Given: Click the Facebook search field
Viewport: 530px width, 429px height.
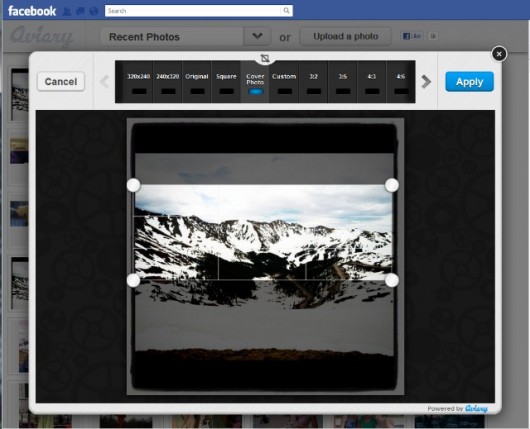Looking at the screenshot, I should (x=193, y=10).
